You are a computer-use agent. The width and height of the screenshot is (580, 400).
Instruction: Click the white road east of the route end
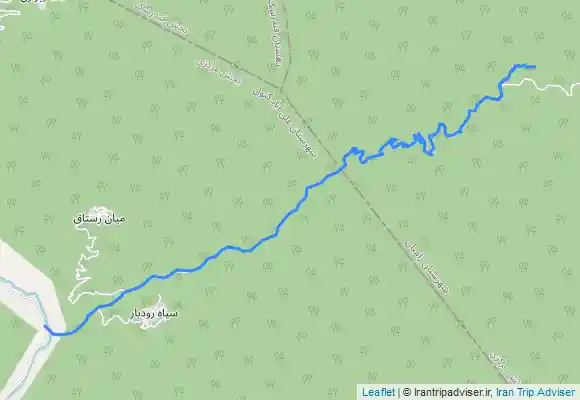[544, 88]
